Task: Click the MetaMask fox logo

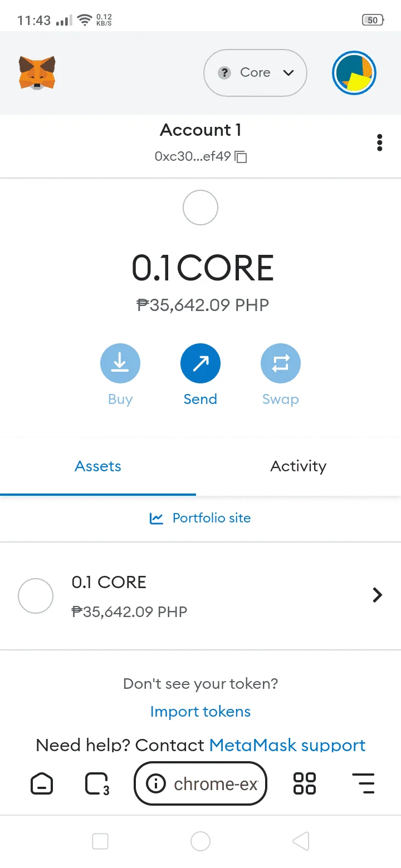Action: click(x=37, y=73)
